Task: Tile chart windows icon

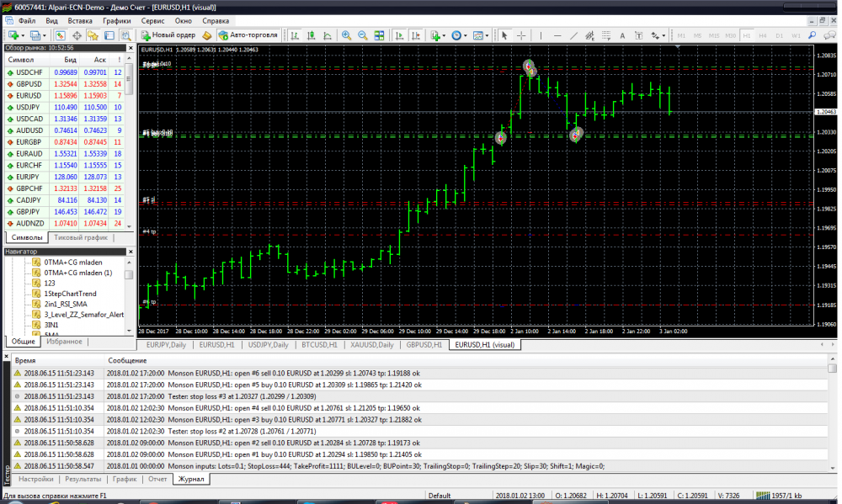Action: point(379,35)
